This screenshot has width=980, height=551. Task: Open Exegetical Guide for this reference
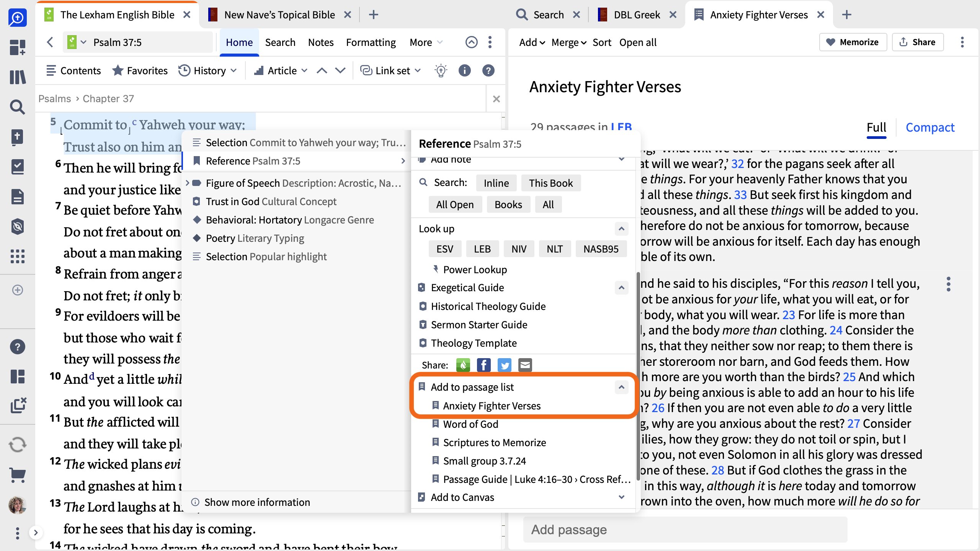click(467, 288)
